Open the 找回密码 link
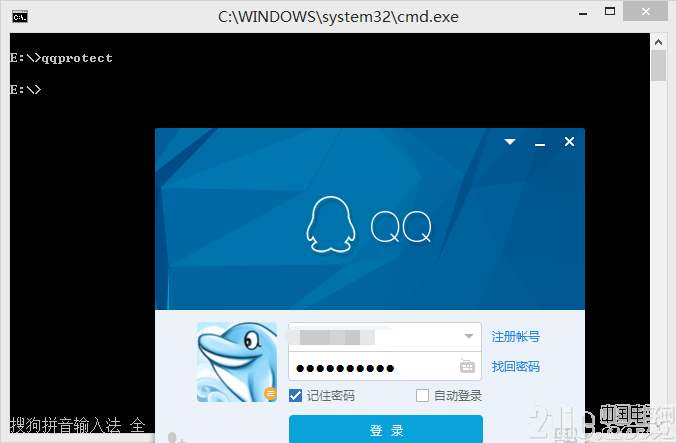Image resolution: width=677 pixels, height=443 pixels. point(516,367)
